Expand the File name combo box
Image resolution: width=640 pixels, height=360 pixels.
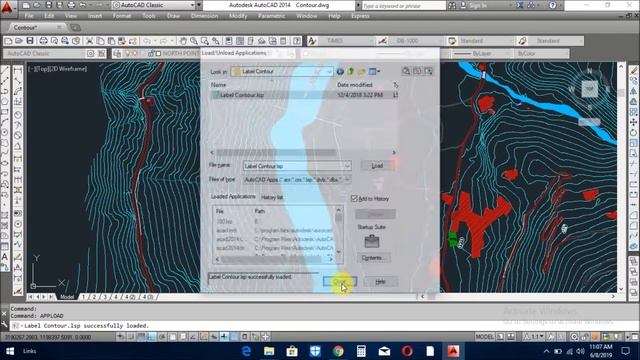[x=347, y=166]
